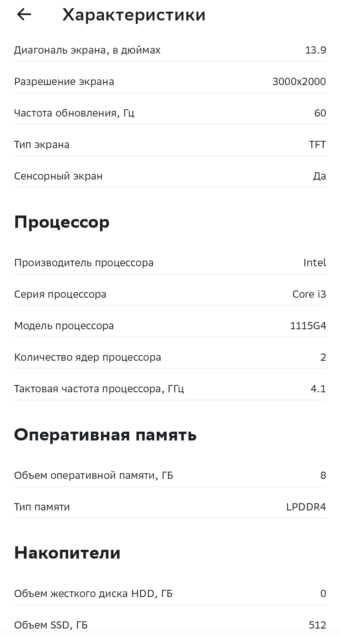Click the 512 SSD capacity value
The height and width of the screenshot is (644, 340).
(317, 625)
